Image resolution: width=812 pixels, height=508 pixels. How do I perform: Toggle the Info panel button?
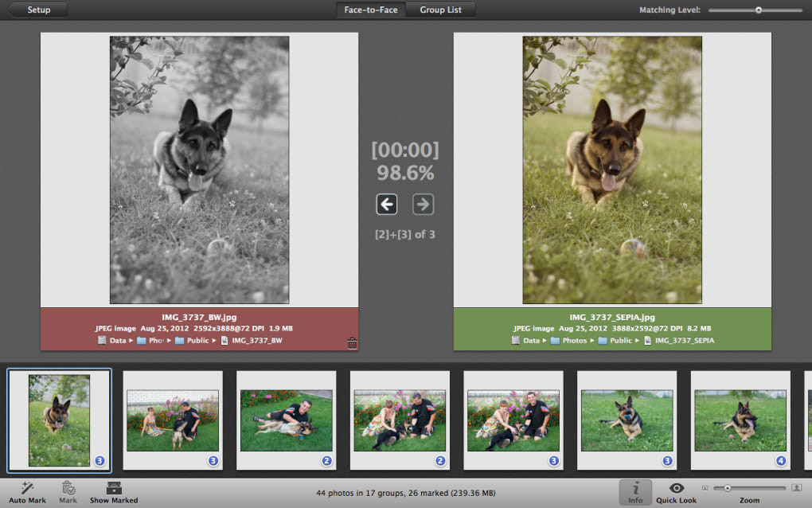pyautogui.click(x=635, y=492)
